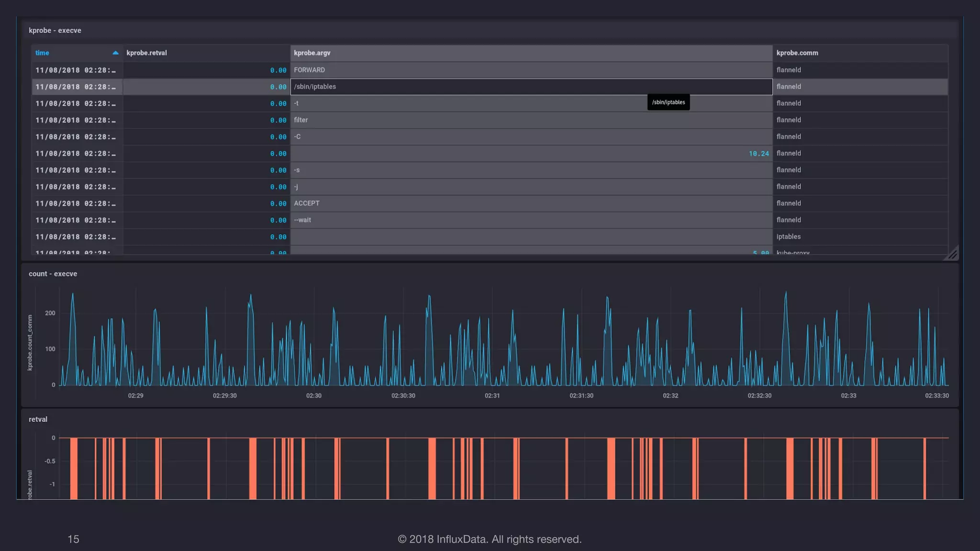Click the time column sort arrow
This screenshot has height=551, width=980.
click(x=115, y=53)
